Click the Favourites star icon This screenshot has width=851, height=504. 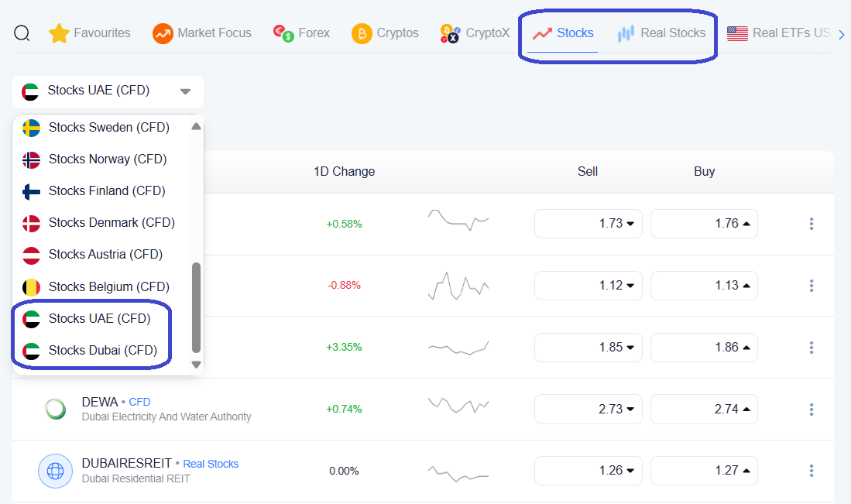click(x=59, y=33)
